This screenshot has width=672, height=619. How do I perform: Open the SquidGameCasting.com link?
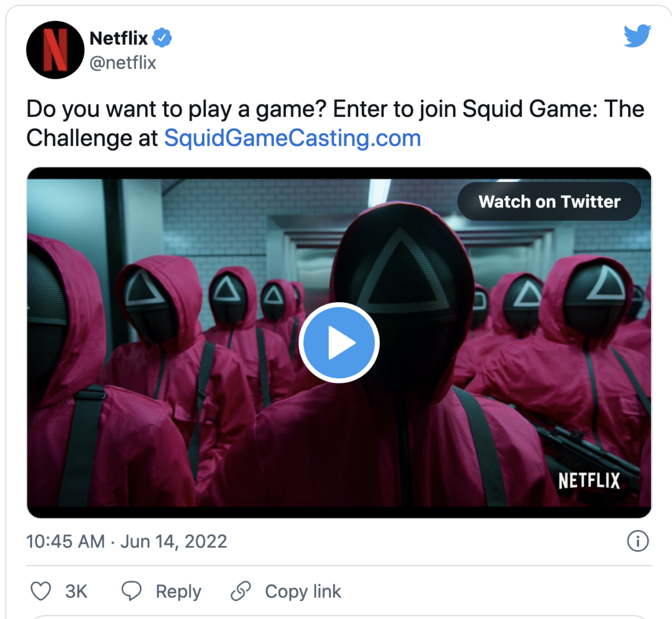292,138
